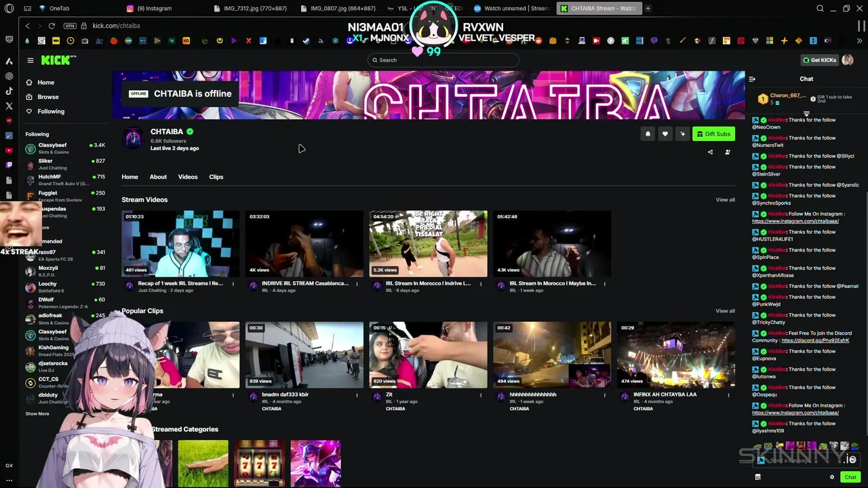Expand sidebar with Show More
The image size is (868, 488).
pos(37,413)
